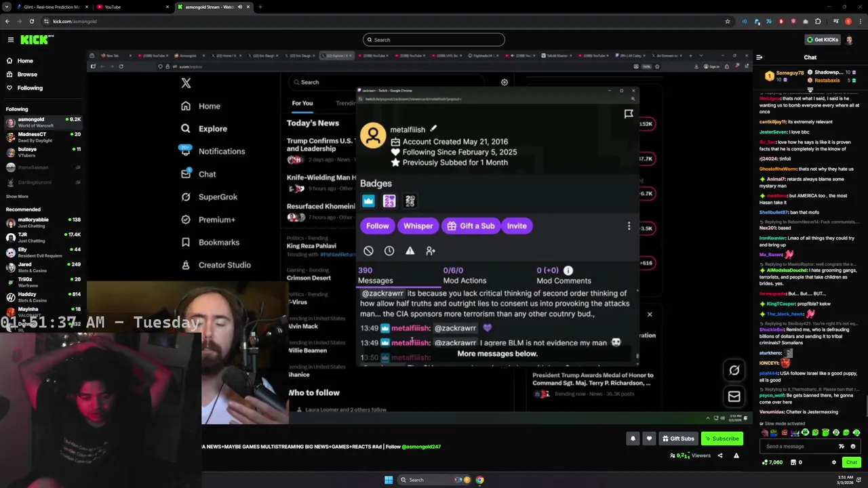Click Explore in the streamed X sidebar
Viewport: 868px width, 488px height.
coord(204,129)
